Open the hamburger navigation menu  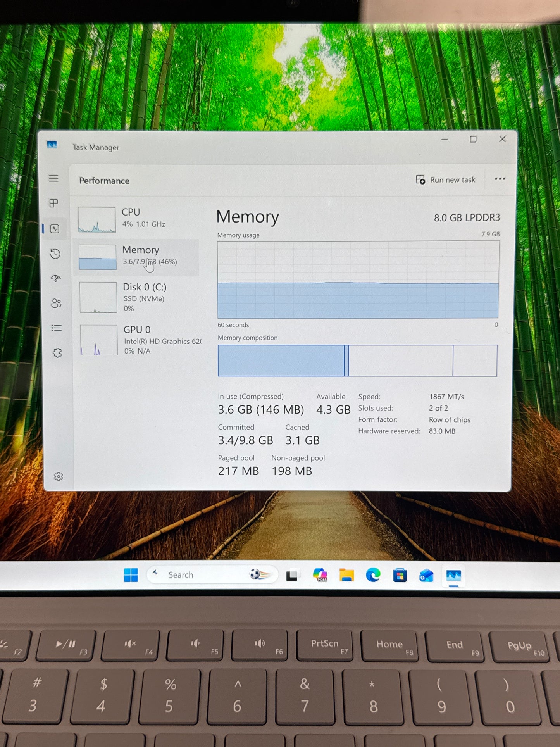[x=53, y=178]
